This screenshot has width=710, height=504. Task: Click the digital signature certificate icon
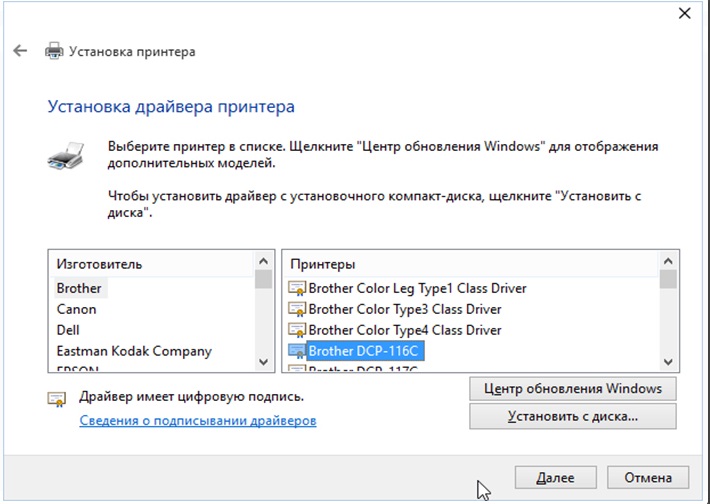[58, 398]
